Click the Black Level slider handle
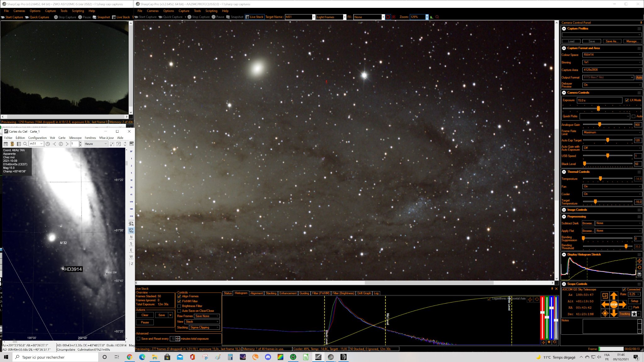 click(x=585, y=164)
